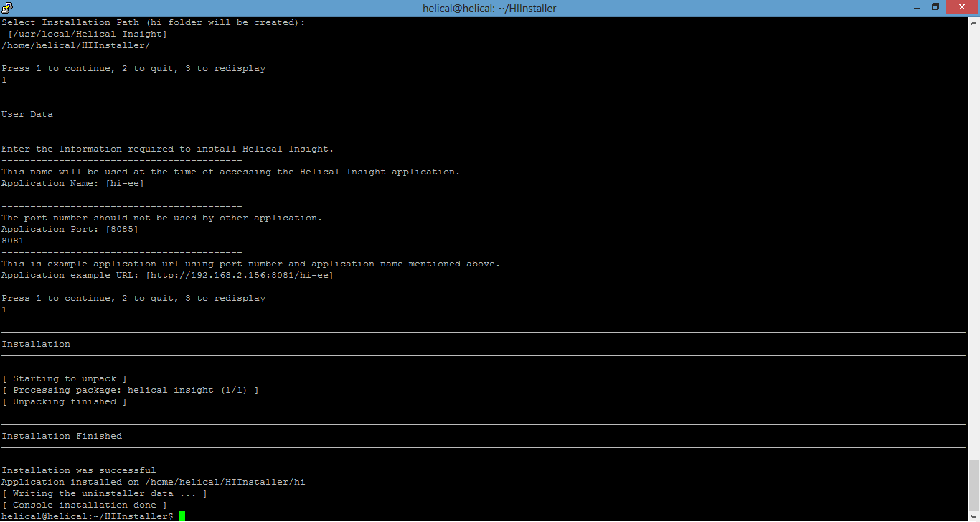The height and width of the screenshot is (522, 980).
Task: Click 'Enter the Information required to install Helical Insight.'
Action: click(168, 149)
